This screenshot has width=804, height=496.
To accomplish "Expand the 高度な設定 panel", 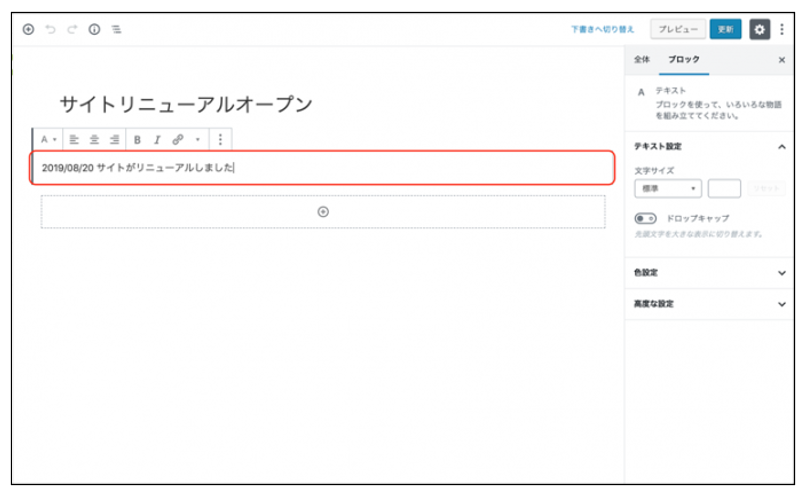I will 710,303.
